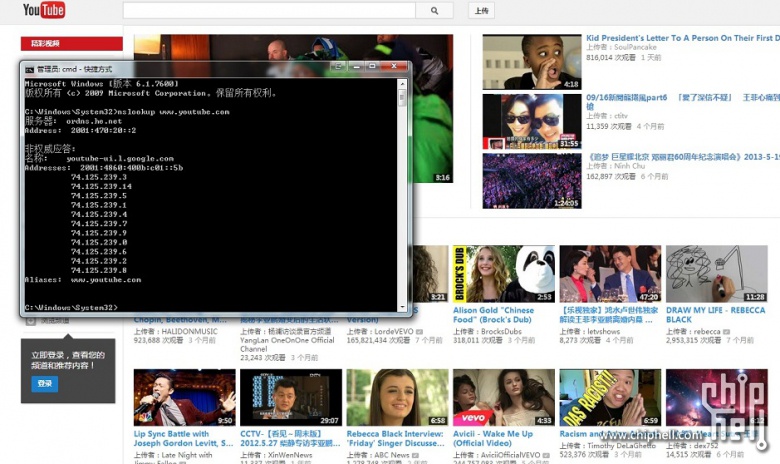
Task: Open the Timothy DeLaGhetto uploader link
Action: coord(621,446)
